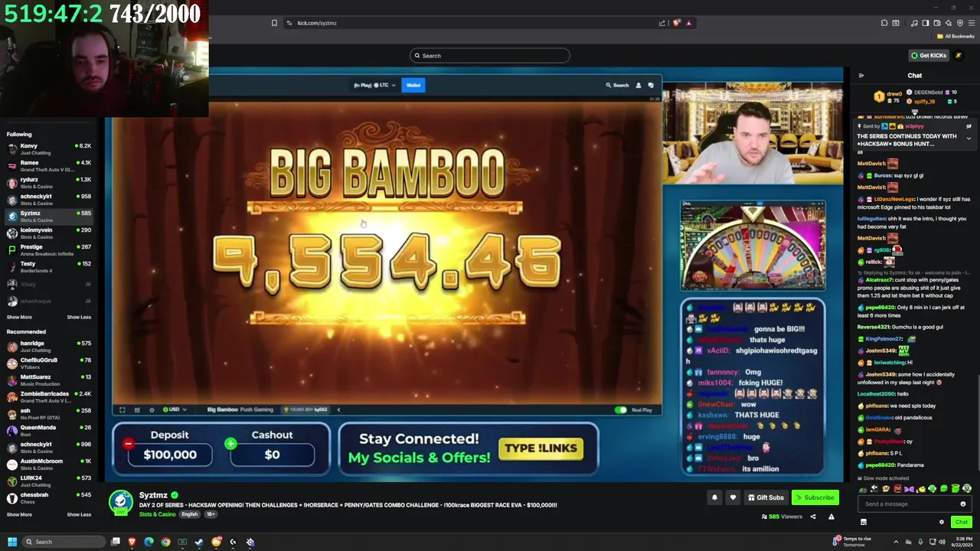Open the share stream icon next to viewers
980x551 pixels.
pyautogui.click(x=813, y=517)
